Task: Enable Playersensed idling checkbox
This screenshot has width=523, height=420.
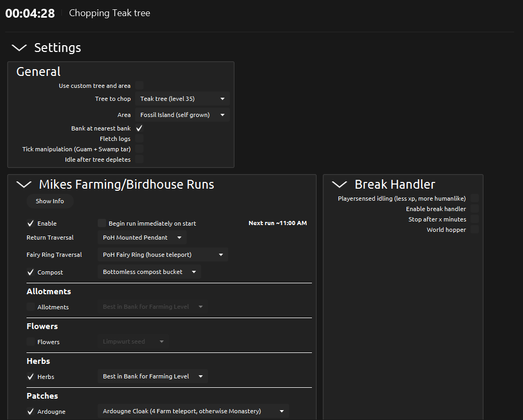Action: tap(474, 199)
